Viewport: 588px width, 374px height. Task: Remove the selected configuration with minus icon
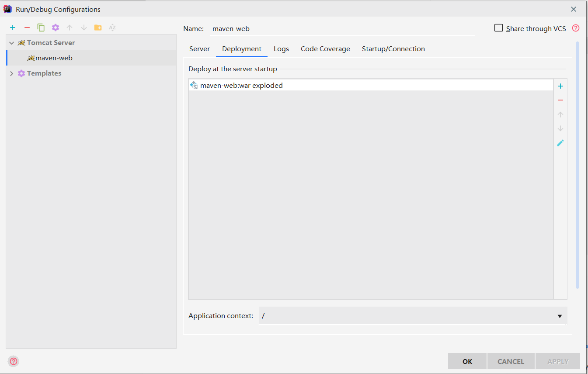coord(27,28)
